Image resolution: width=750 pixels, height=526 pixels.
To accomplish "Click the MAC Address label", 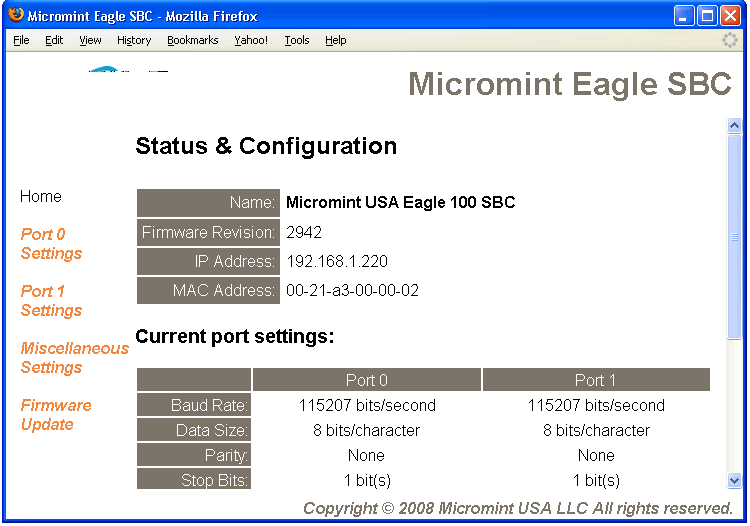I will tap(208, 290).
